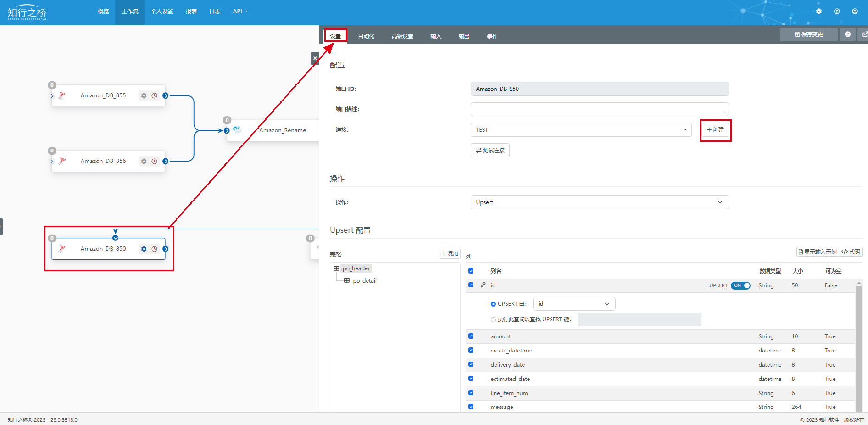The height and width of the screenshot is (425, 868).
Task: Click help question mark beside Save Changes
Action: point(847,34)
